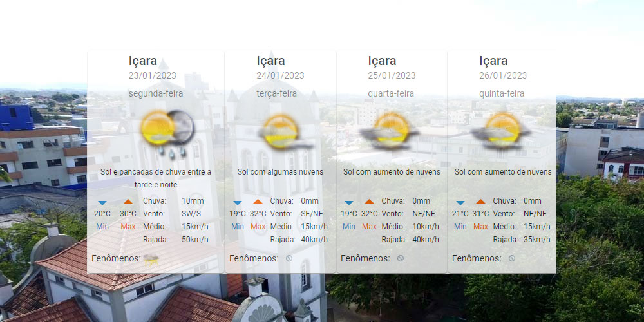This screenshot has width=644, height=322.
Task: Click the 50km/h Rajada value
Action: coord(194,240)
